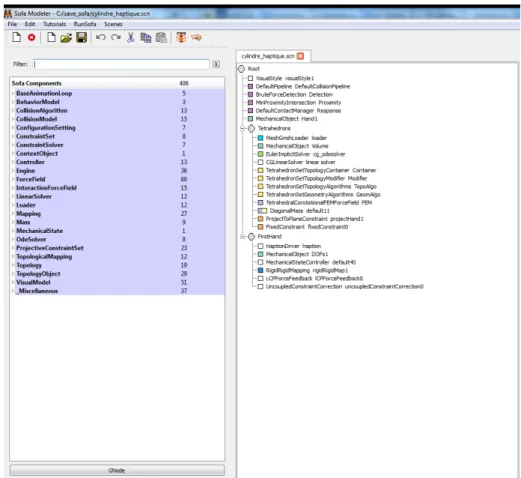
Task: Open the Tutorials menu
Action: [54, 24]
